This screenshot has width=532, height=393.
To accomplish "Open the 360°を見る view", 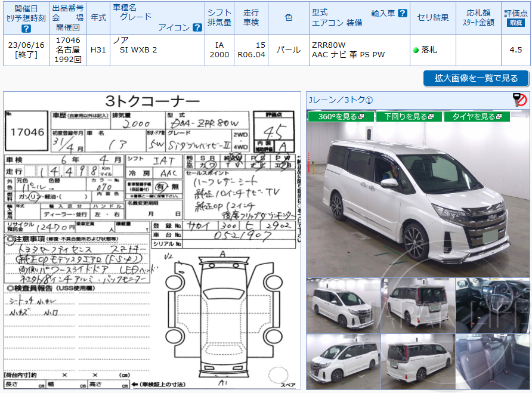I will 338,115.
